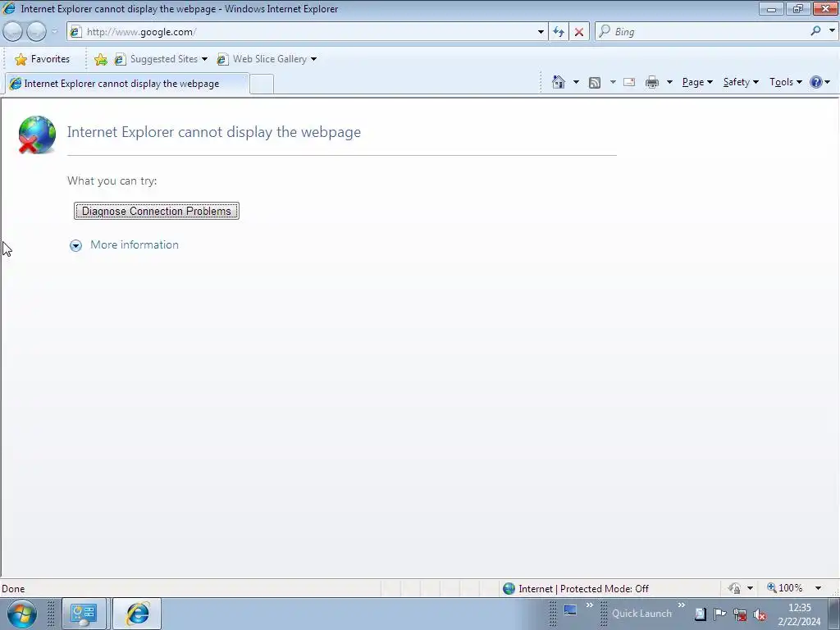Click the RSS Feeds icon
Image resolution: width=840 pixels, height=630 pixels.
tap(595, 83)
